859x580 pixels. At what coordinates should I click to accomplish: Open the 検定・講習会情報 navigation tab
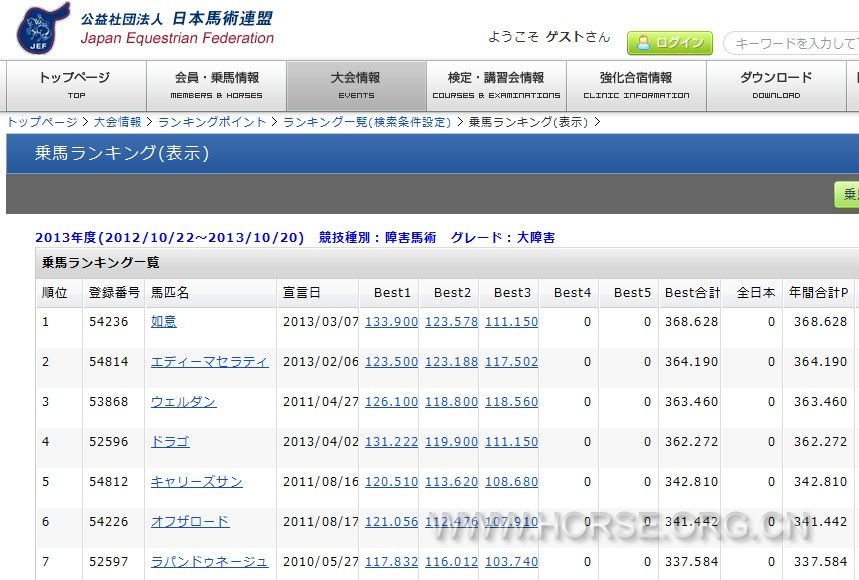[x=496, y=85]
